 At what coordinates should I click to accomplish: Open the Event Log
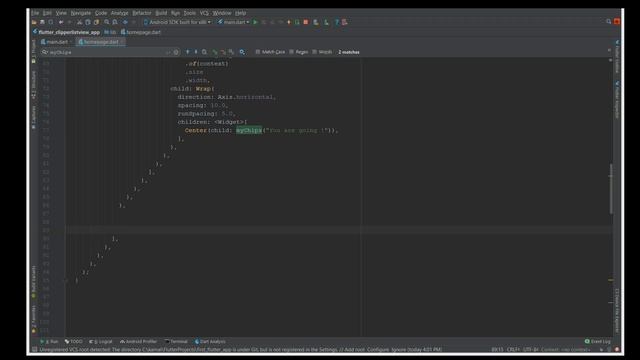coord(598,341)
